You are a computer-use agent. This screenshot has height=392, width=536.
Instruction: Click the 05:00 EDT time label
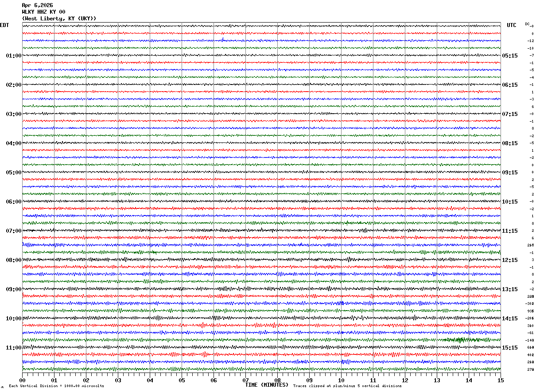tap(13, 173)
